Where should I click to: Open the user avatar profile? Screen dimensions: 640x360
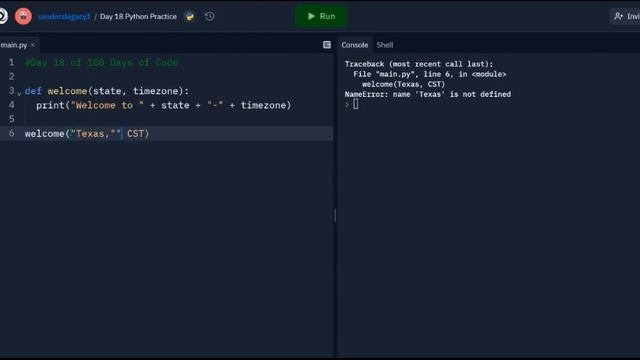(x=23, y=16)
